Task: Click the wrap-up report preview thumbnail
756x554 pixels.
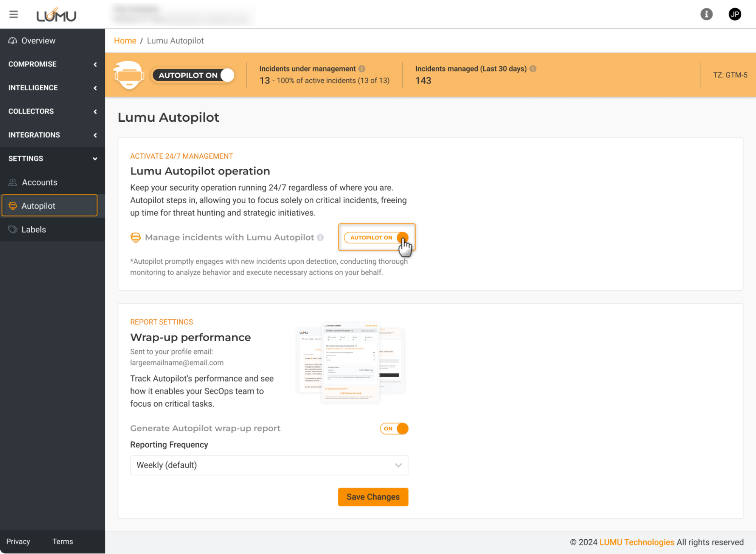Action: 350,362
